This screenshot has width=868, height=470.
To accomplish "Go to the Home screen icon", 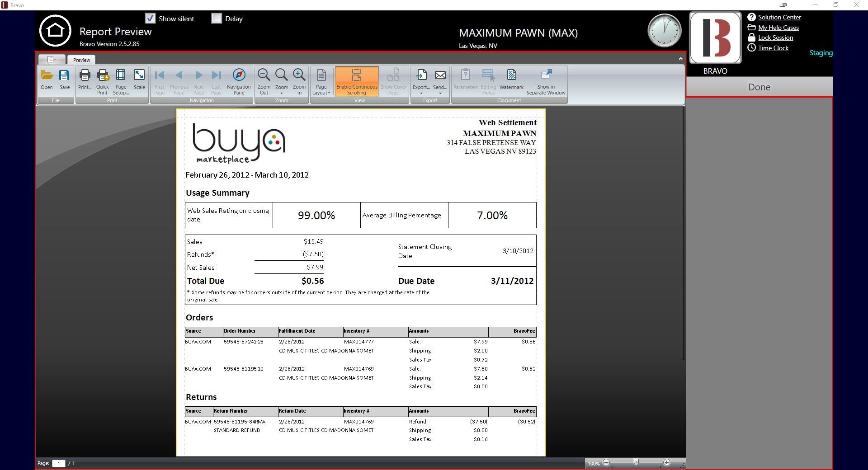I will coord(55,31).
